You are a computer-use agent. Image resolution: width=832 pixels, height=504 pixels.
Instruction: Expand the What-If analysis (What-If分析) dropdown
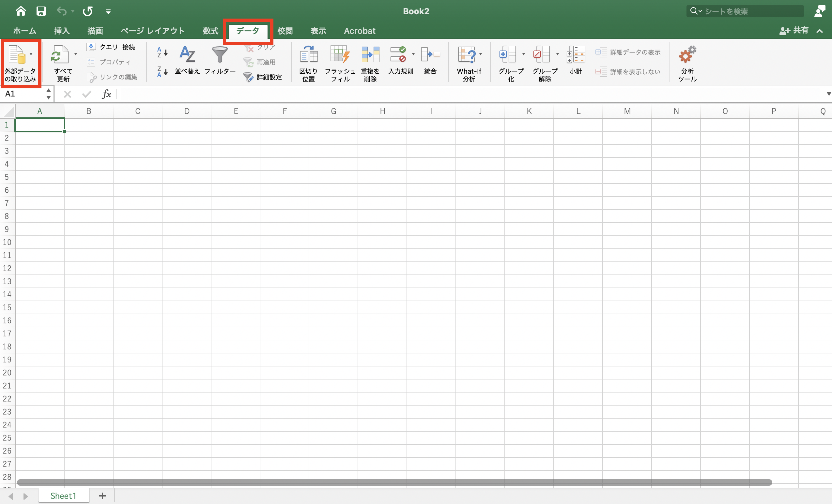(481, 54)
